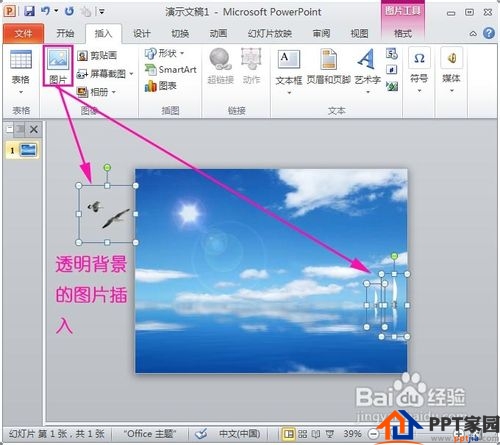Switch to Slide Sorter view button
The height and width of the screenshot is (445, 500).
point(302,434)
